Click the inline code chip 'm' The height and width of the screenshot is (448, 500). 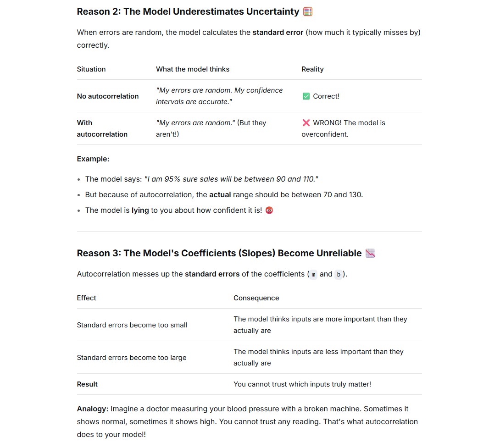(x=313, y=274)
